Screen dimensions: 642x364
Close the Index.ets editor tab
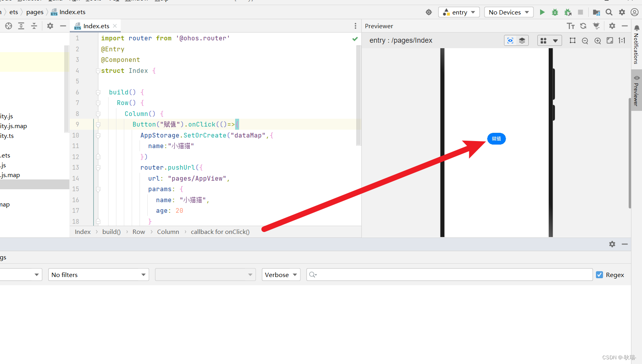(115, 26)
